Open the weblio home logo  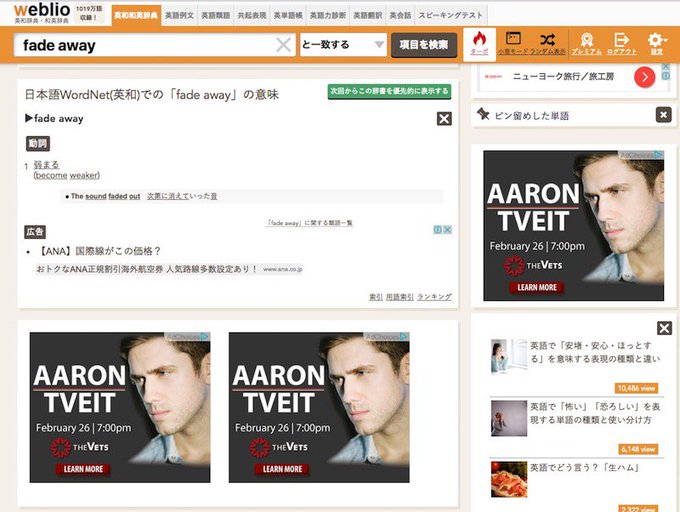42,13
